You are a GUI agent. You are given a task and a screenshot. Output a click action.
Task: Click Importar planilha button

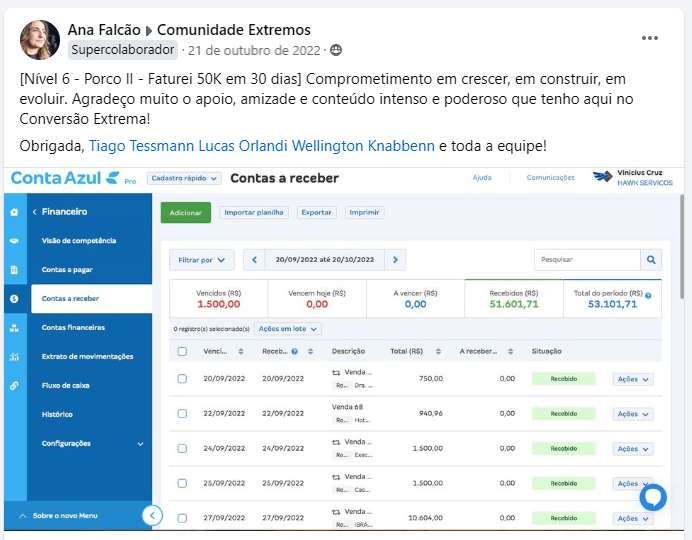pyautogui.click(x=254, y=213)
